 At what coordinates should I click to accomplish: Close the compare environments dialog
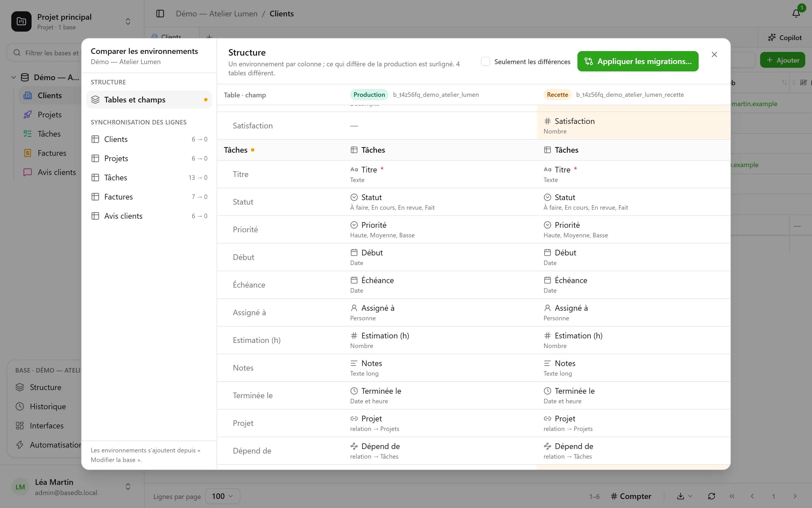click(x=714, y=54)
